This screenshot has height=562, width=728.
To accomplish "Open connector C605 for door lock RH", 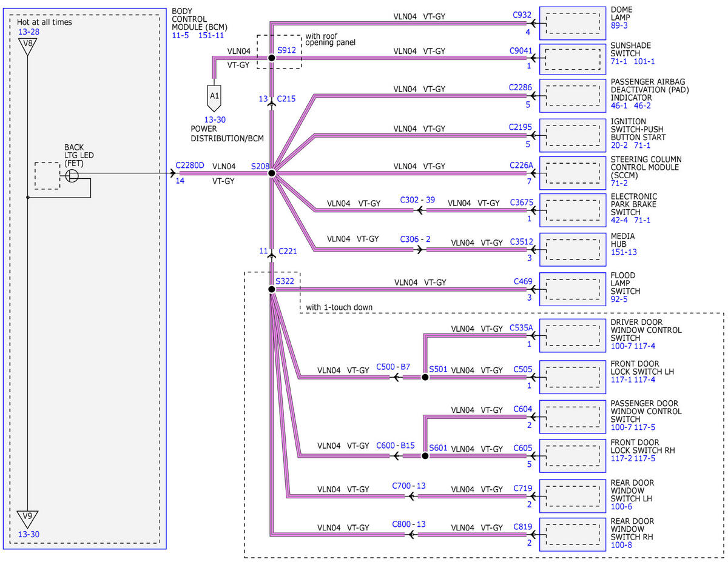I will pos(523,448).
